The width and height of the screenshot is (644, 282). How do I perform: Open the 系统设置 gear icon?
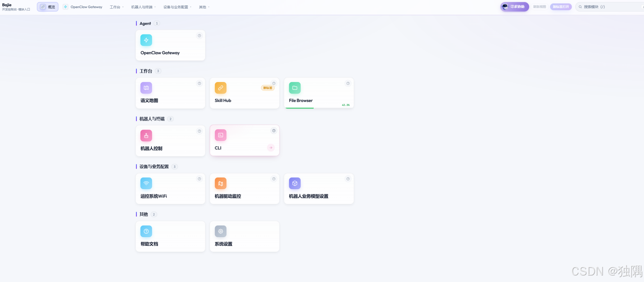coord(221,231)
